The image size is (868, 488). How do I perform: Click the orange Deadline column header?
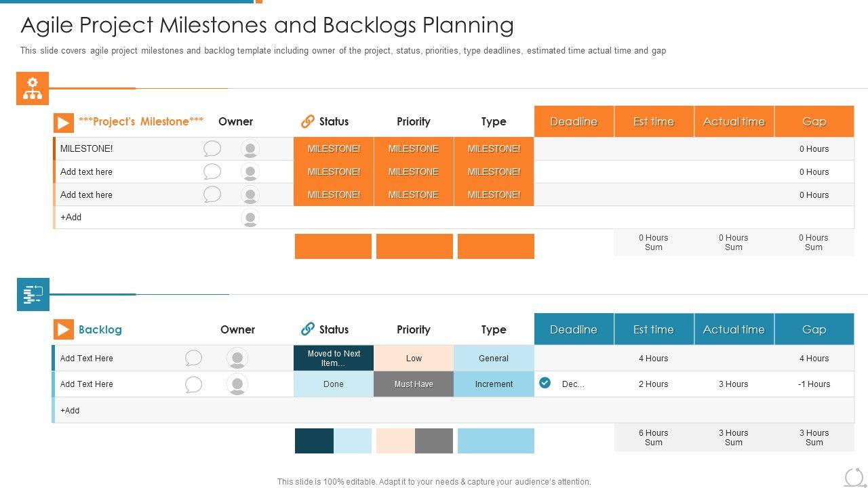point(574,122)
